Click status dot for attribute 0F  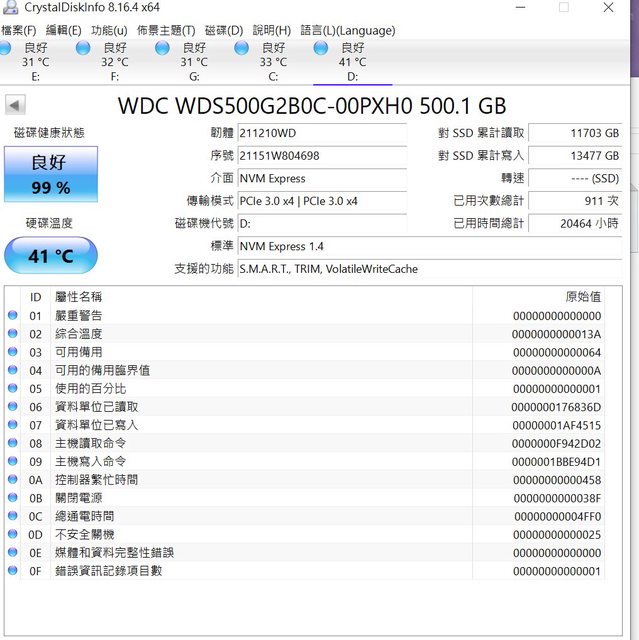[13, 570]
